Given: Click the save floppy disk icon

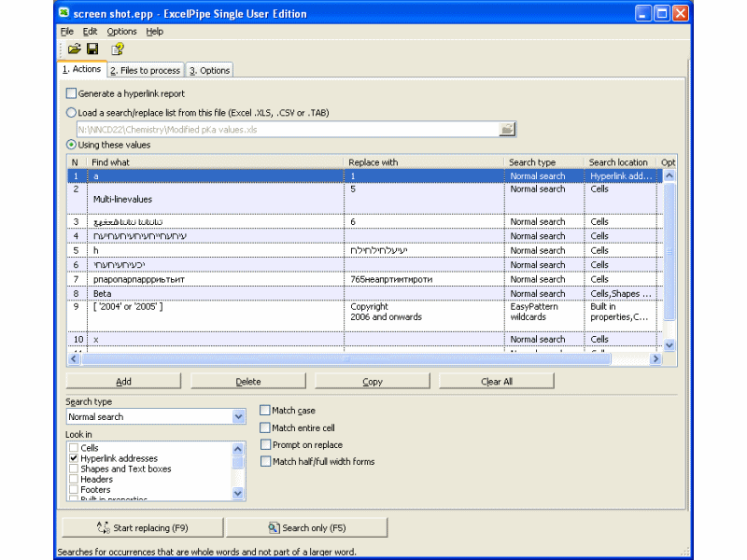Looking at the screenshot, I should [92, 49].
